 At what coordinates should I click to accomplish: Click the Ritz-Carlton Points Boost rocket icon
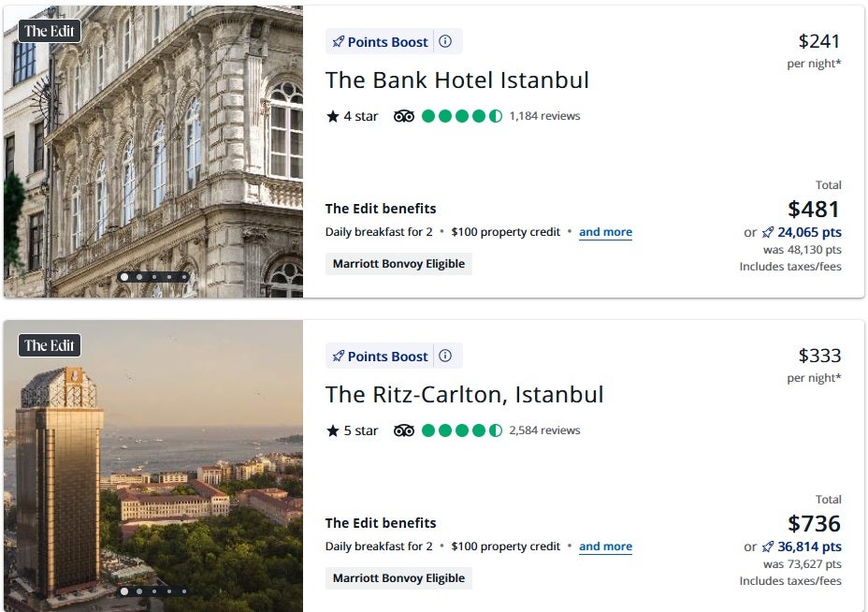pyautogui.click(x=338, y=357)
